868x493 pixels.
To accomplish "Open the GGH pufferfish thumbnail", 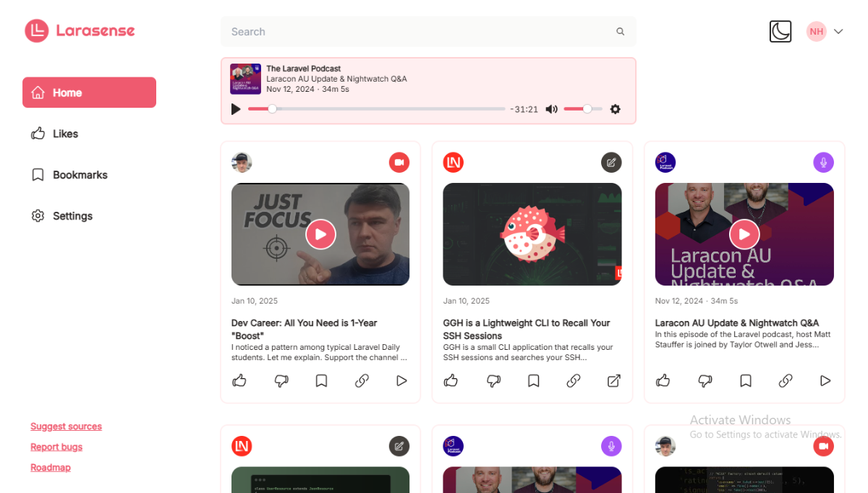I will pyautogui.click(x=532, y=234).
